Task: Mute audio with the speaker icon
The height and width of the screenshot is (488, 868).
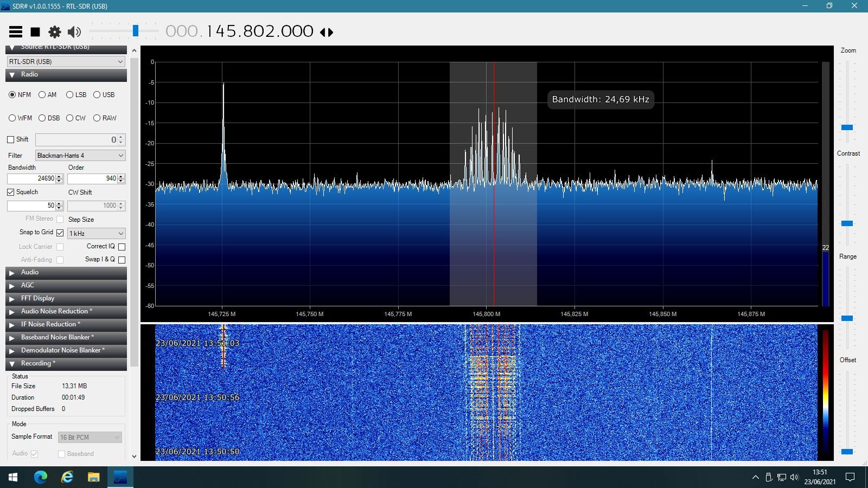Action: (x=74, y=32)
